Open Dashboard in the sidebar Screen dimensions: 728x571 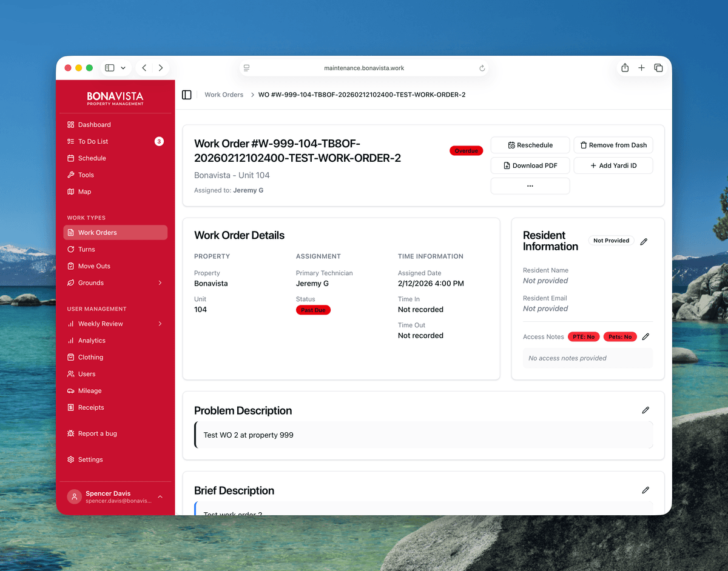(94, 125)
